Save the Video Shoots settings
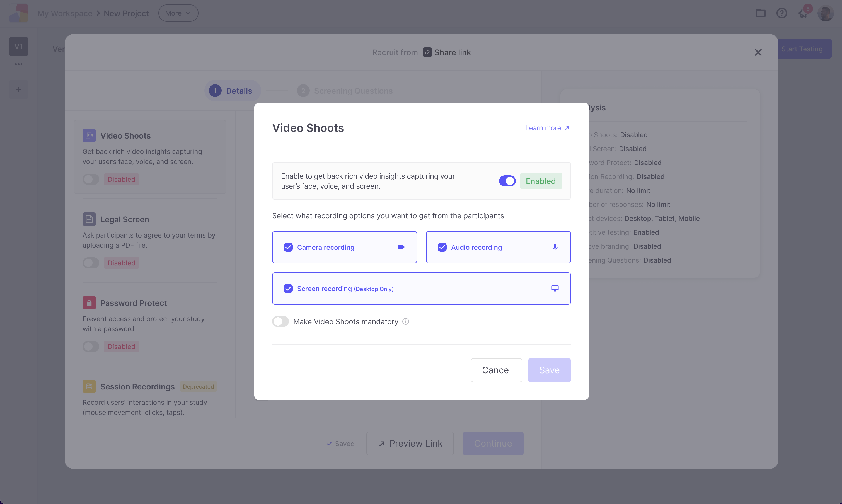This screenshot has height=504, width=842. (549, 370)
